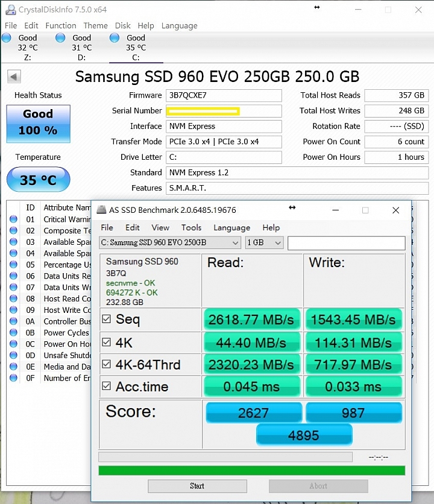The height and width of the screenshot is (504, 434).
Task: Click the status dot for attribute 07 Data Units Written
Action: coord(13,287)
